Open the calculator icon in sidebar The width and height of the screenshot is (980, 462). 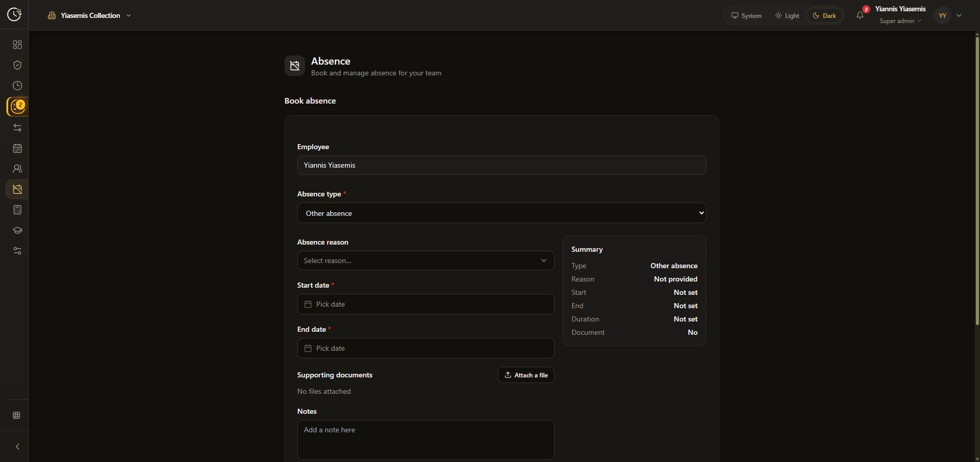(x=17, y=210)
